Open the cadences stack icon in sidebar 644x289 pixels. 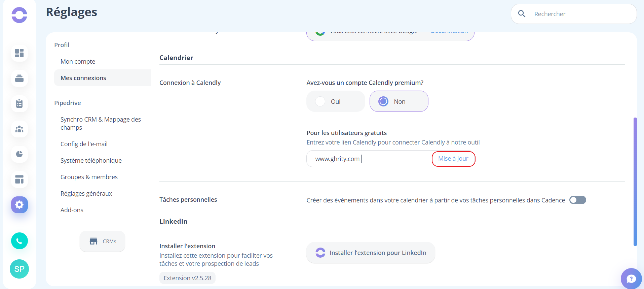pos(20,78)
